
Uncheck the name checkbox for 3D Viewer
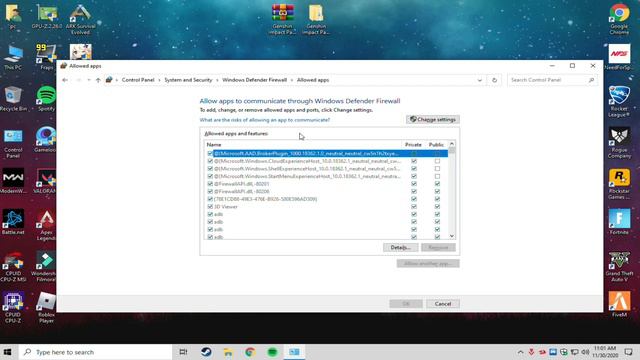pyautogui.click(x=210, y=207)
